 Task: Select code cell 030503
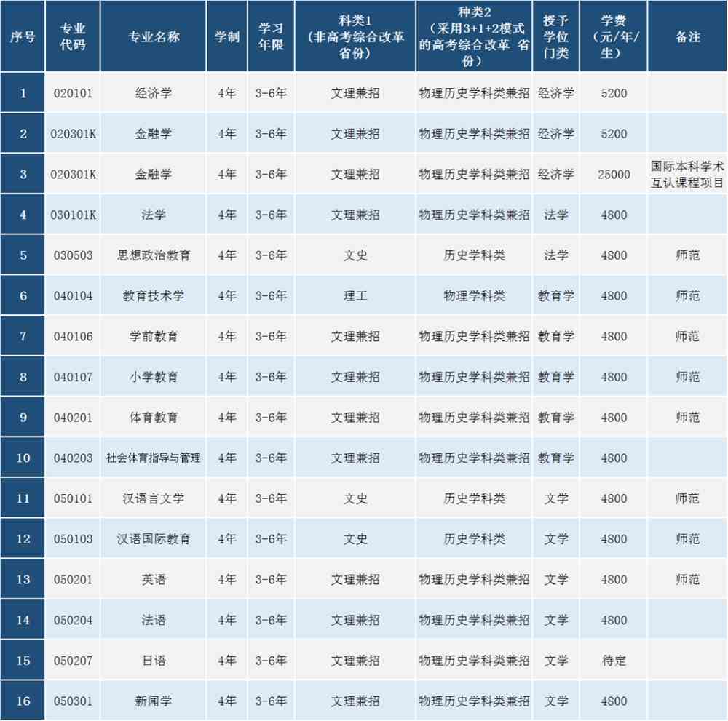72,255
